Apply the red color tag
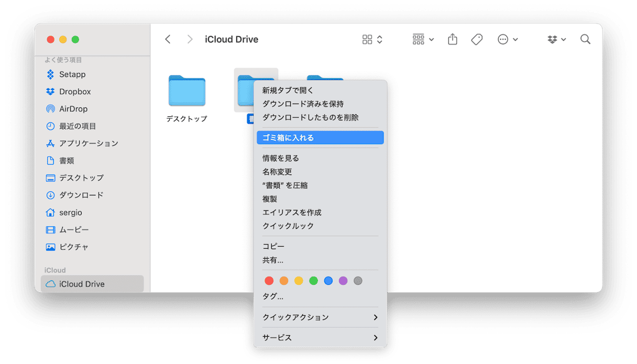Viewport: 637px width, 364px height. [x=269, y=281]
